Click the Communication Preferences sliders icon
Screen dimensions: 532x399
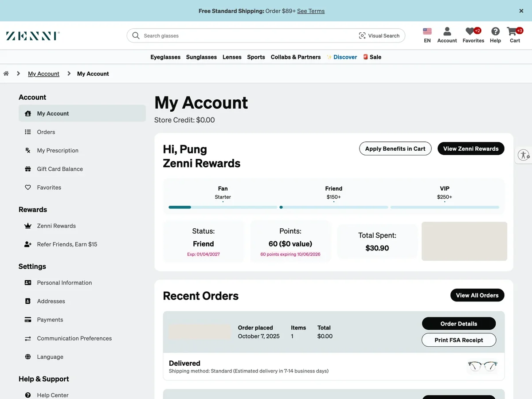(28, 338)
